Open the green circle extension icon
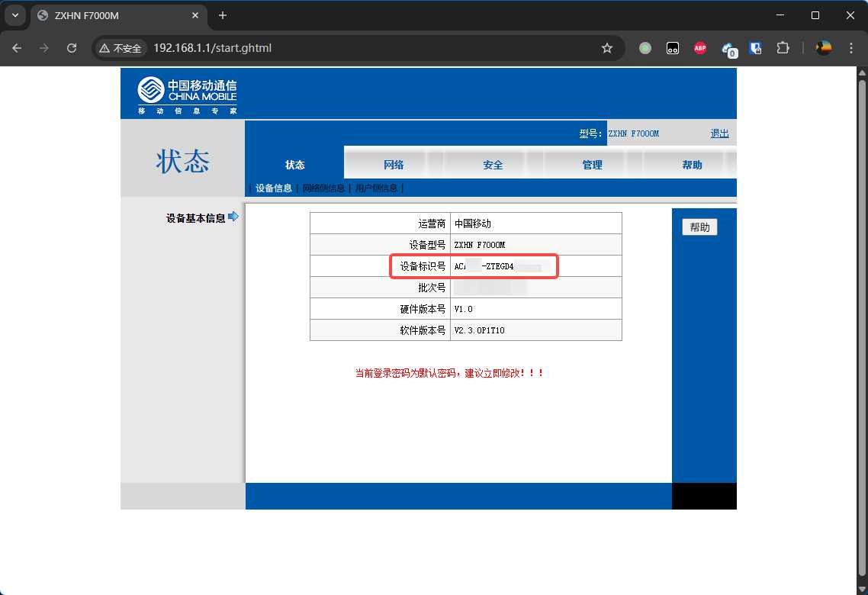Screen dimensions: 868x595 [645, 48]
